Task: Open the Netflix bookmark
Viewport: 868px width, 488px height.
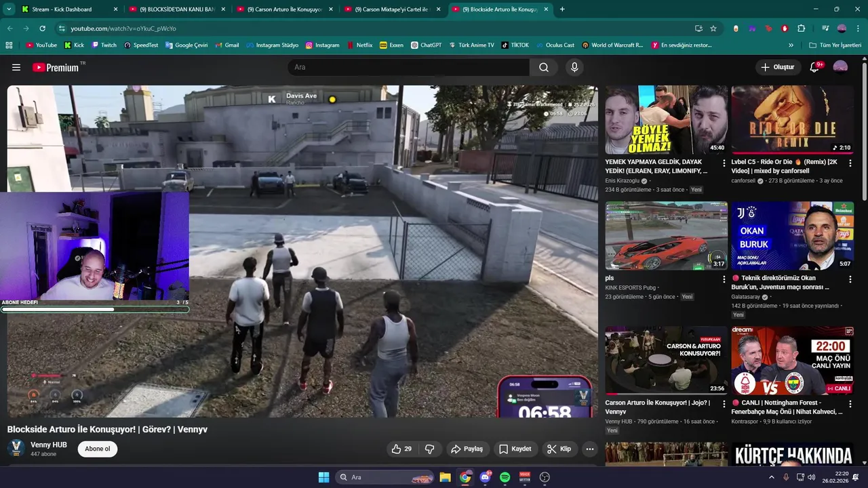Action: [x=359, y=45]
